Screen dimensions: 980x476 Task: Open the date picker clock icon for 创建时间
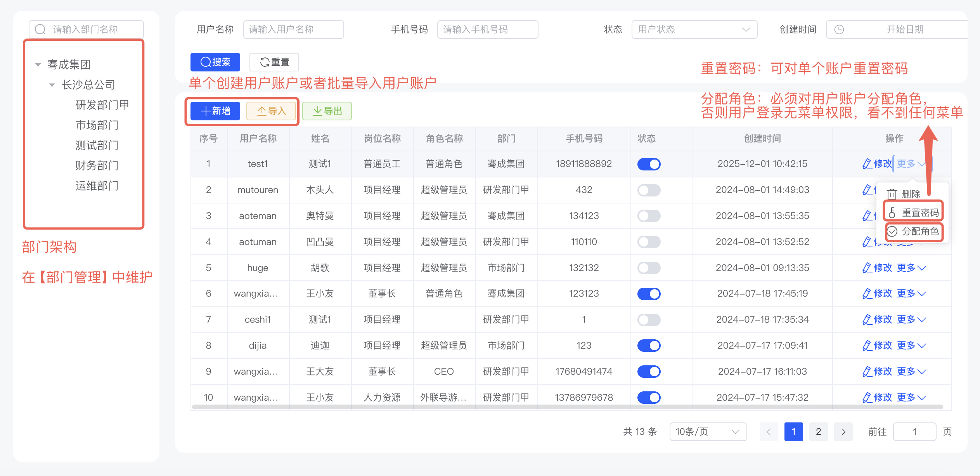(839, 29)
